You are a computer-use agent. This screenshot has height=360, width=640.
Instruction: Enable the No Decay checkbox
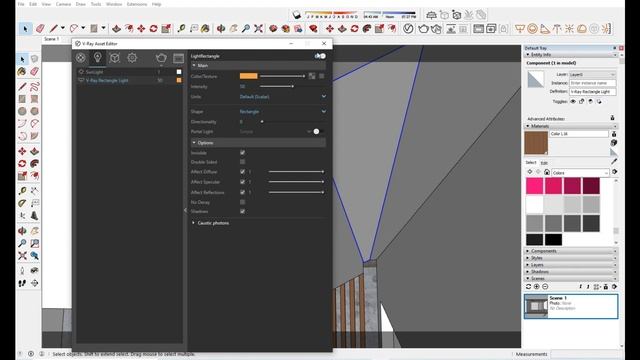pos(242,202)
